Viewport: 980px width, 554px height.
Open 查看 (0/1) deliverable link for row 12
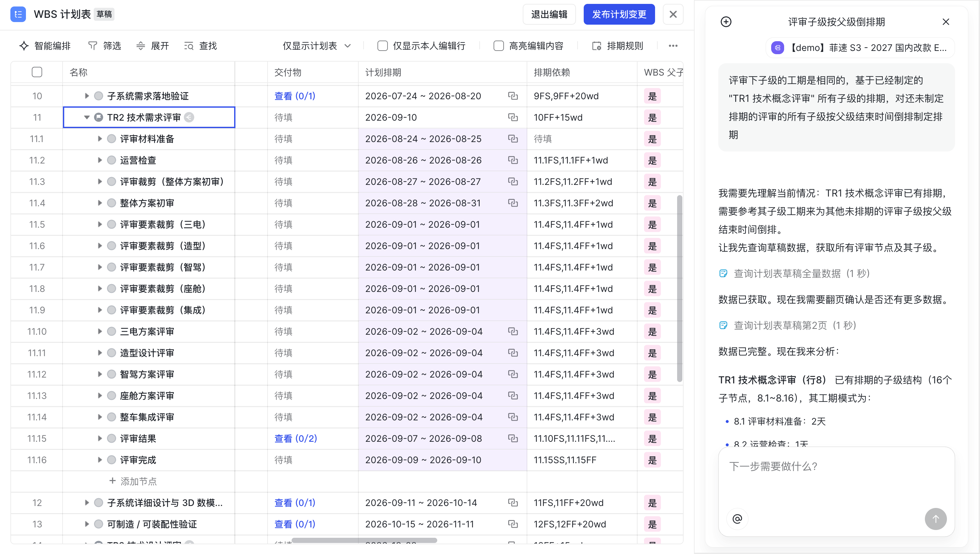(295, 503)
